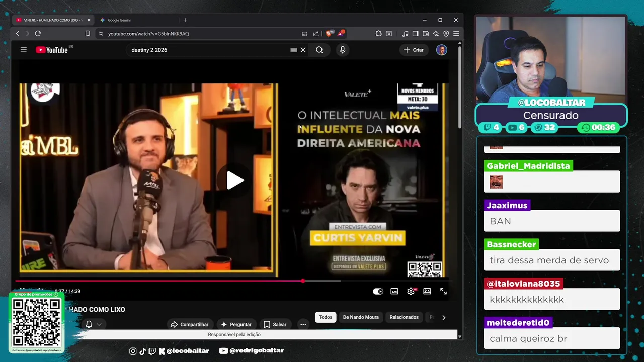Switch to theater mode
The height and width of the screenshot is (362, 644).
(427, 291)
